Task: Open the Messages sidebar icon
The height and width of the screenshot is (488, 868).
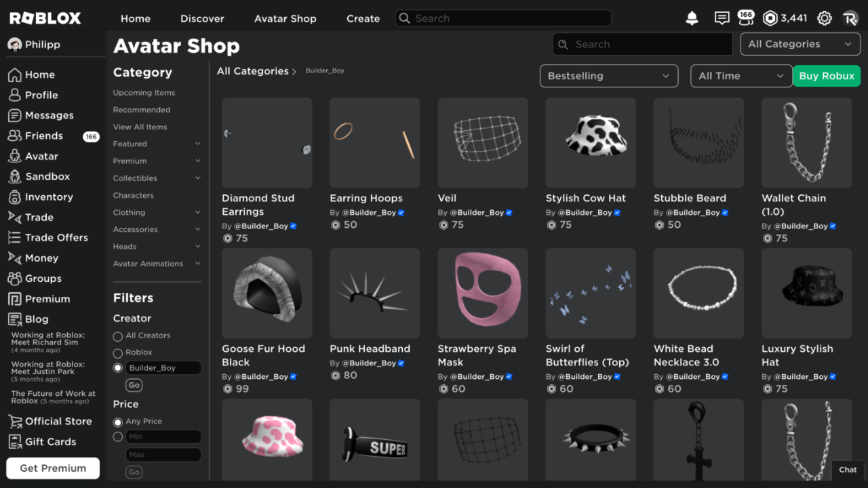Action: click(x=14, y=115)
